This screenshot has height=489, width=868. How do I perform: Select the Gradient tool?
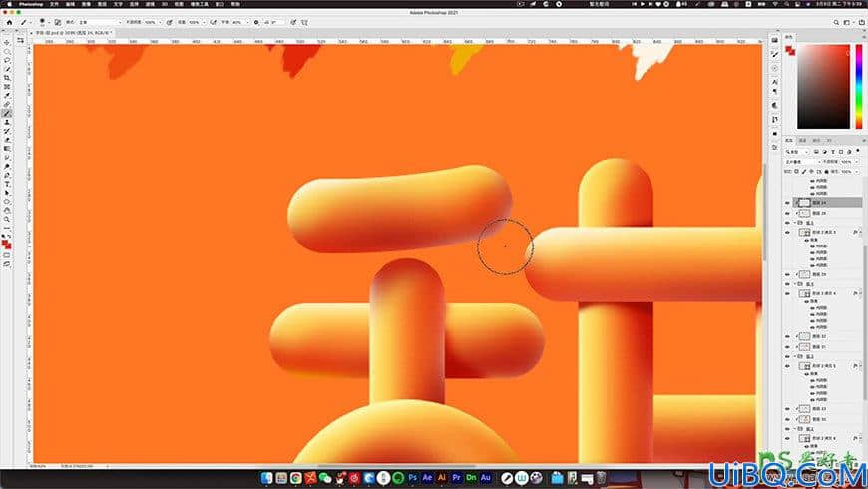click(x=7, y=149)
